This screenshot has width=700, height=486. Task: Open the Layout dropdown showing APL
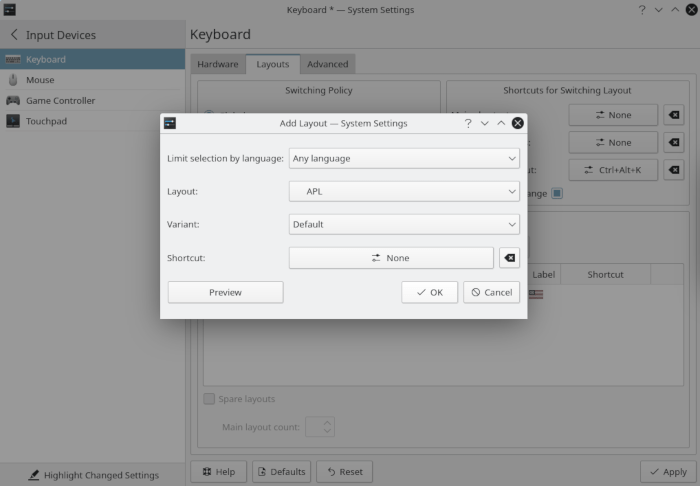click(404, 191)
